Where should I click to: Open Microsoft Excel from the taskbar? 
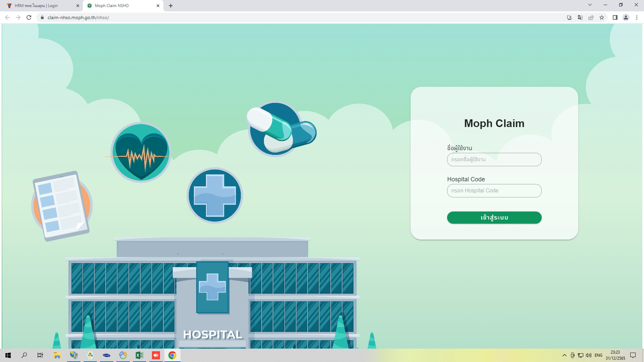tap(140, 355)
